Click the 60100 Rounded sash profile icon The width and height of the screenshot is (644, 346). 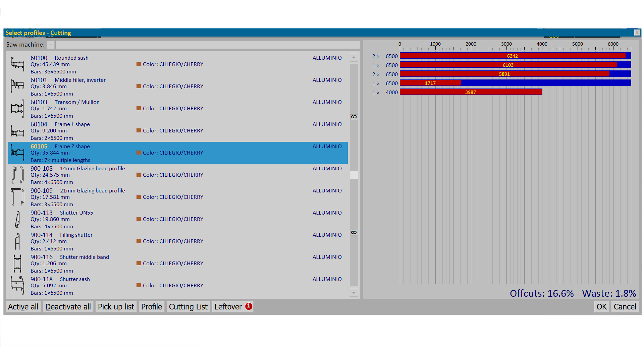17,64
